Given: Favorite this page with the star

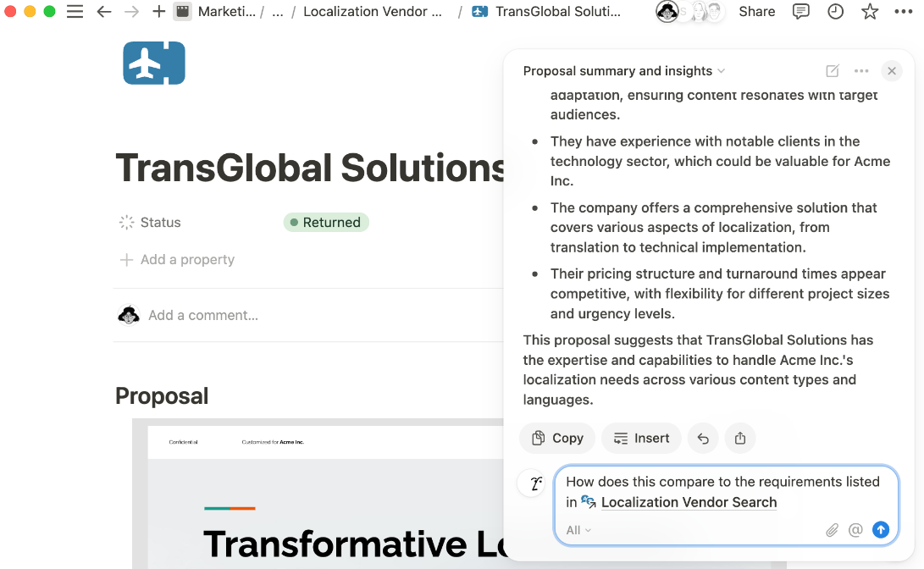Looking at the screenshot, I should (869, 12).
